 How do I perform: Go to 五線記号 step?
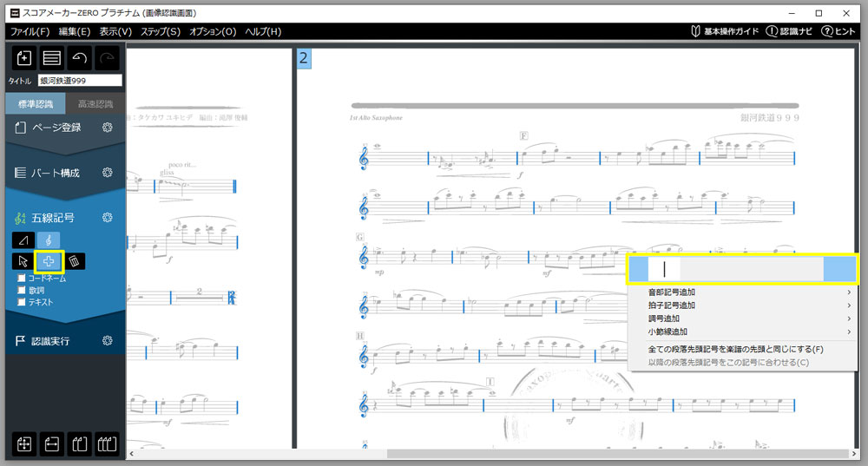pos(53,218)
